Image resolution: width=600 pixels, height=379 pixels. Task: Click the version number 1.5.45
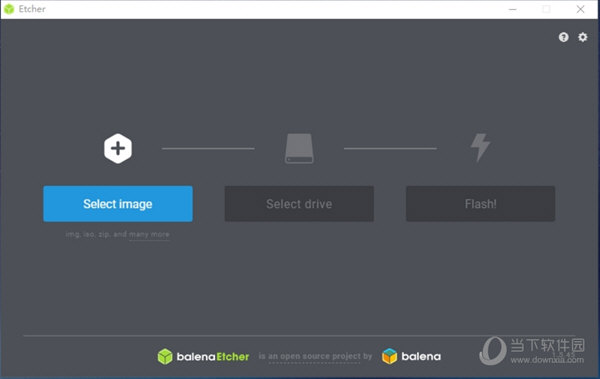(x=564, y=354)
